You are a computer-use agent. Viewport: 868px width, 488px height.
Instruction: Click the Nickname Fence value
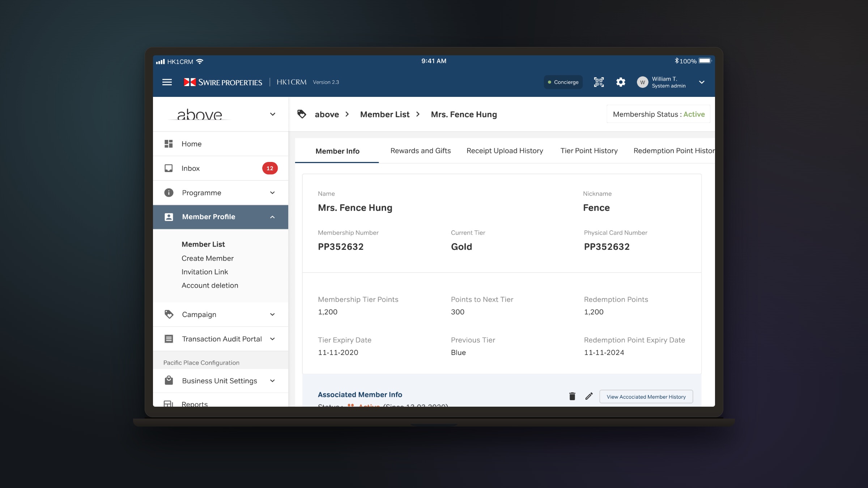(x=596, y=207)
